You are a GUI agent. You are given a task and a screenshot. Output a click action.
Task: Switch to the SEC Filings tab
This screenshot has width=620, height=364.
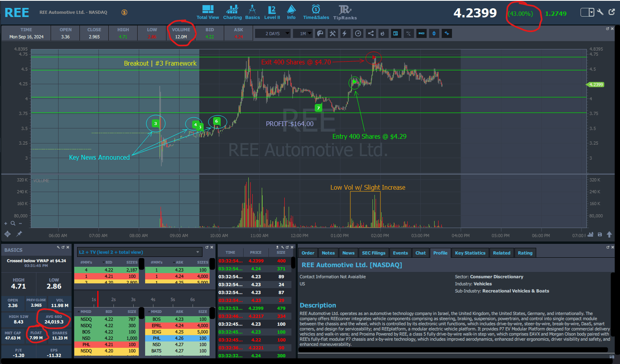tap(374, 253)
